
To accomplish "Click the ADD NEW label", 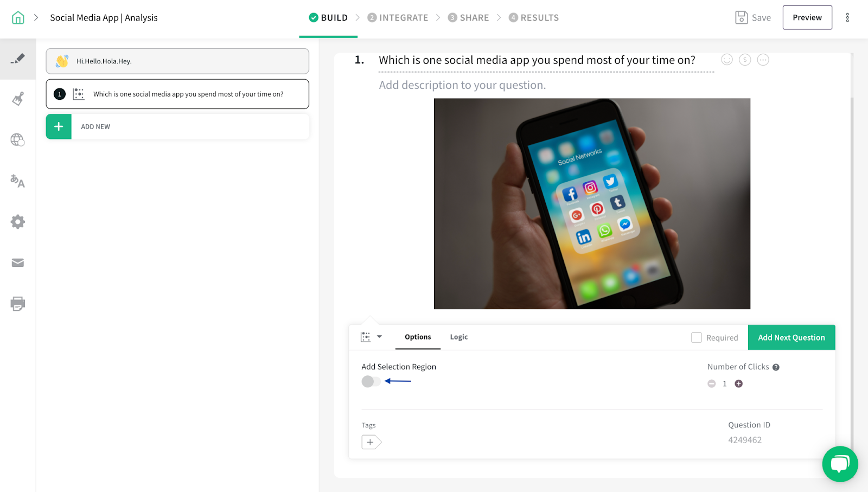I will (x=95, y=127).
